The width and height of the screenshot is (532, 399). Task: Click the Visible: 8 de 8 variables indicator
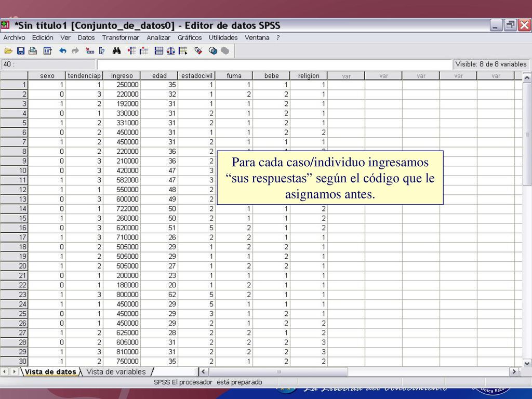[490, 64]
